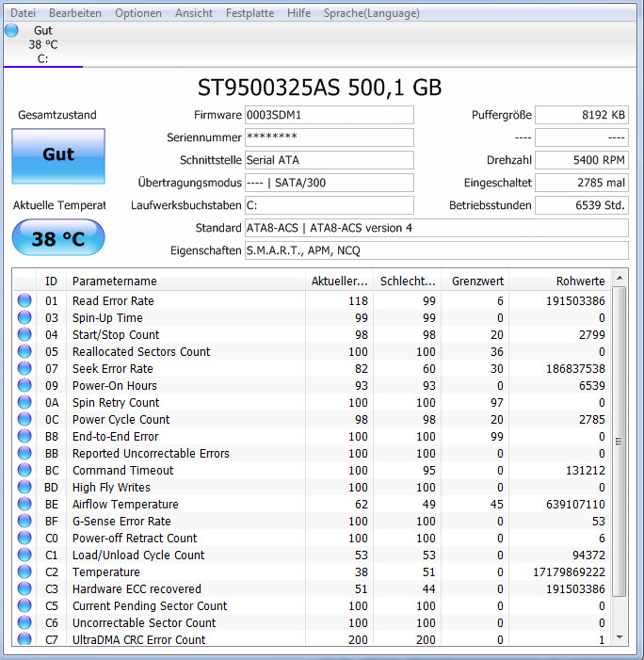
Task: Select the Spin Retry Count threshold 97
Action: pos(497,402)
